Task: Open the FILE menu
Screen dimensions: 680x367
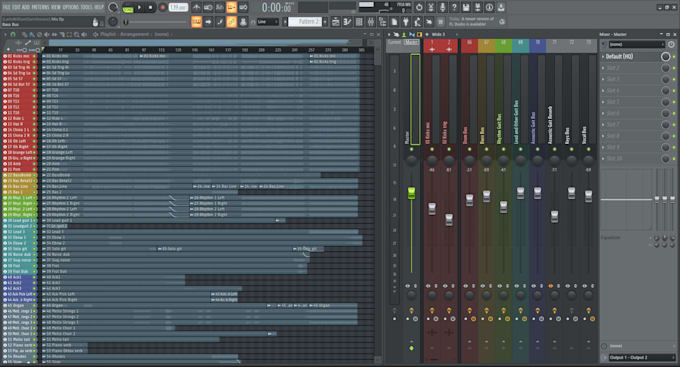Action: tap(6, 7)
